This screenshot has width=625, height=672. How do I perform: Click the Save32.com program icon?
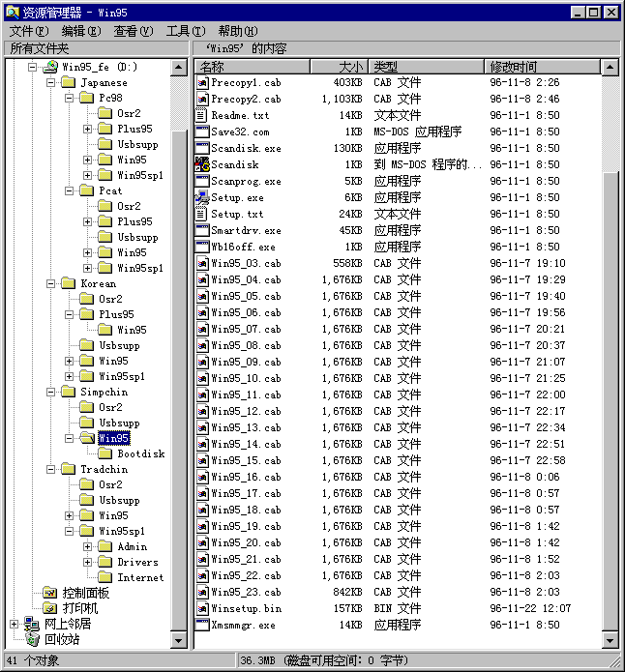[201, 131]
